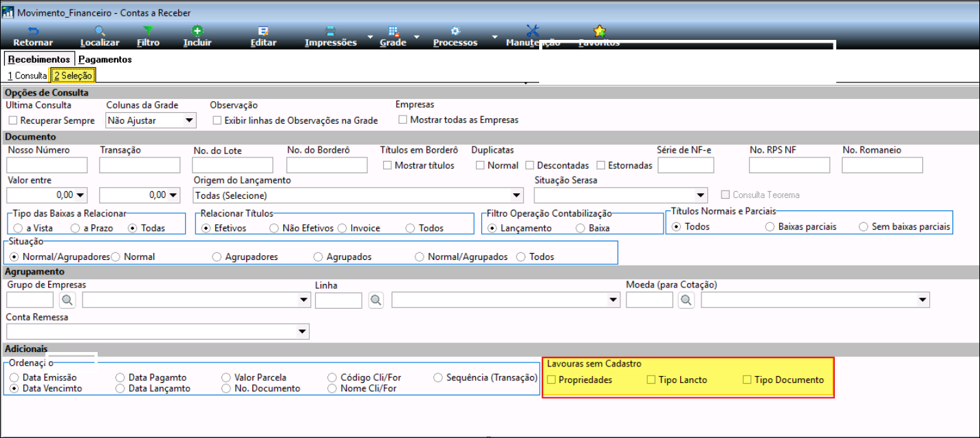Order by Código Cli/For

point(333,377)
